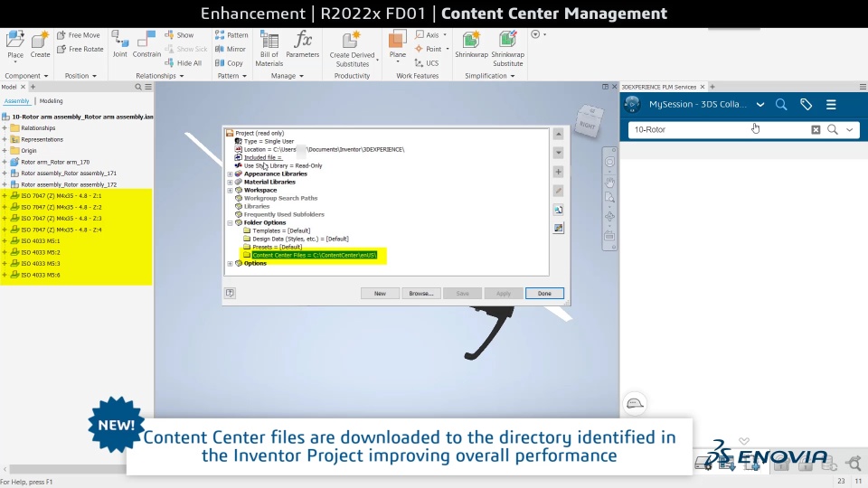The height and width of the screenshot is (488, 868).
Task: Open the MySession collaborative space dropdown
Action: (x=760, y=105)
